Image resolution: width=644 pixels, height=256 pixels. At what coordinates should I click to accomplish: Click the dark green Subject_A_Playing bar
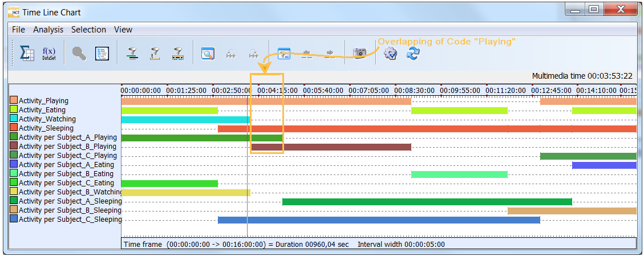click(x=202, y=138)
